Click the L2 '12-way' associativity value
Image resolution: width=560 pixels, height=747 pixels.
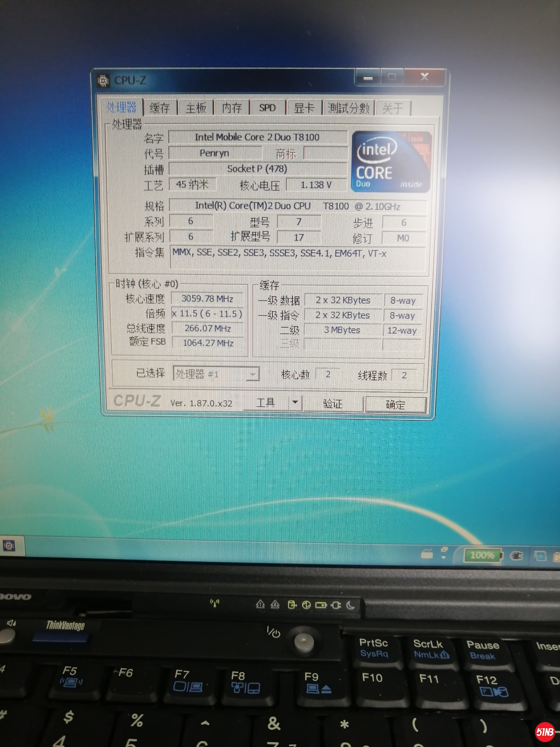coord(402,331)
